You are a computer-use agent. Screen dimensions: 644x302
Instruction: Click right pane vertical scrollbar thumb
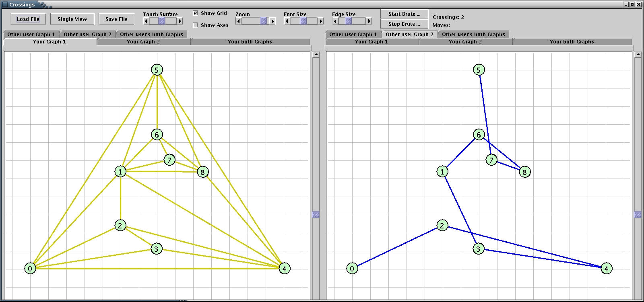tap(638, 215)
